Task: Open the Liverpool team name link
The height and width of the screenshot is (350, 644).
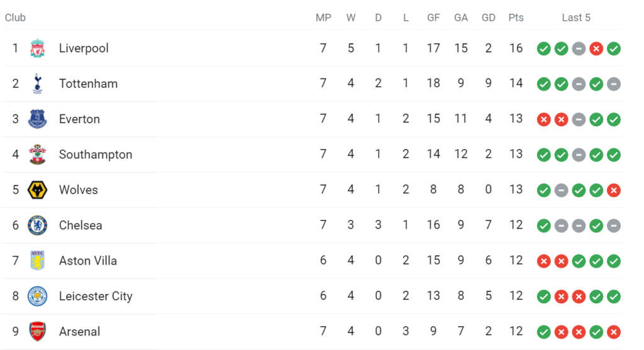Action: coord(84,48)
